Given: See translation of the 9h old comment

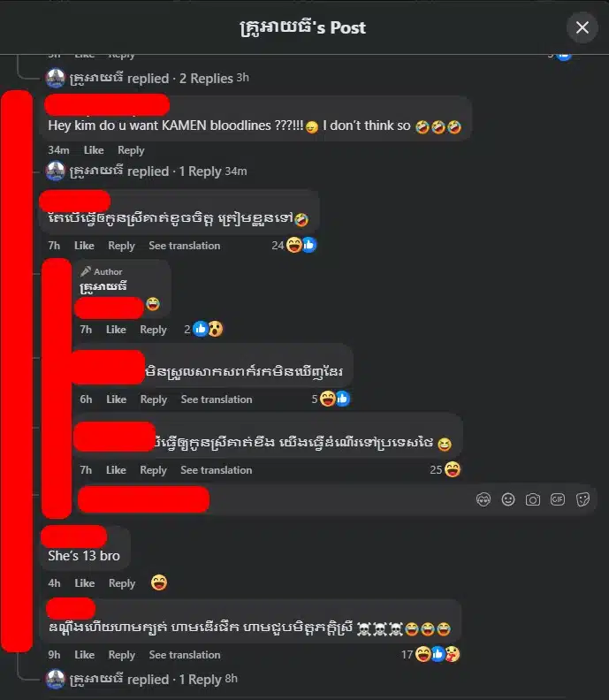Looking at the screenshot, I should tap(185, 655).
